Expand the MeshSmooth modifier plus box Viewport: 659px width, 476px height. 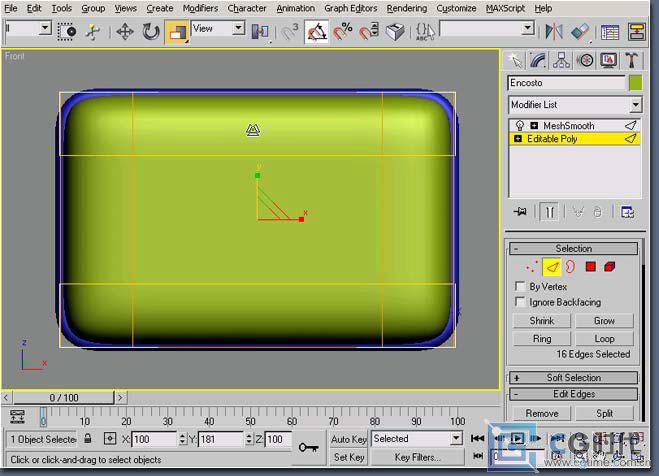[534, 126]
